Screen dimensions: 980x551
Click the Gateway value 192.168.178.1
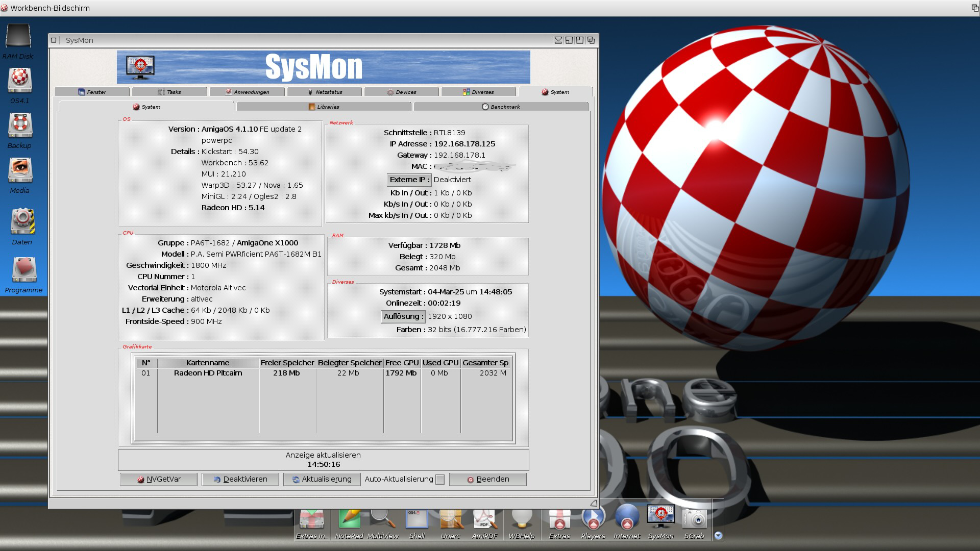tap(459, 155)
